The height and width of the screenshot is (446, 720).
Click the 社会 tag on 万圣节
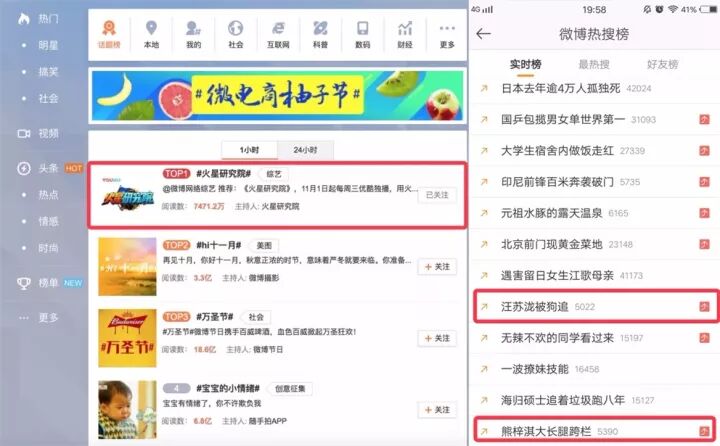coord(256,317)
